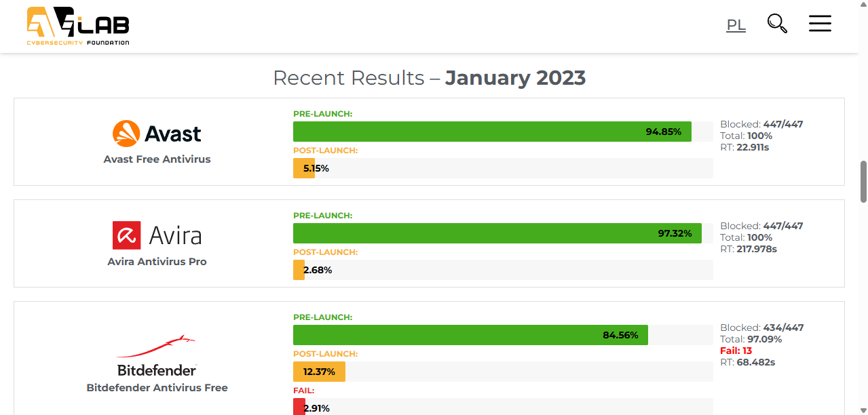Screen dimensions: 868x415
Task: Click Bitdefender red fail bar 2.91%
Action: pos(299,407)
